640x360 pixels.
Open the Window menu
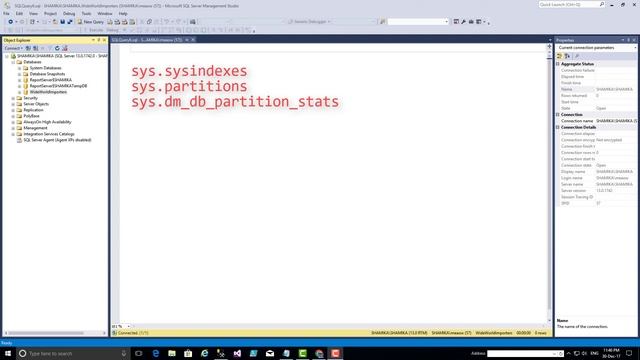point(104,13)
